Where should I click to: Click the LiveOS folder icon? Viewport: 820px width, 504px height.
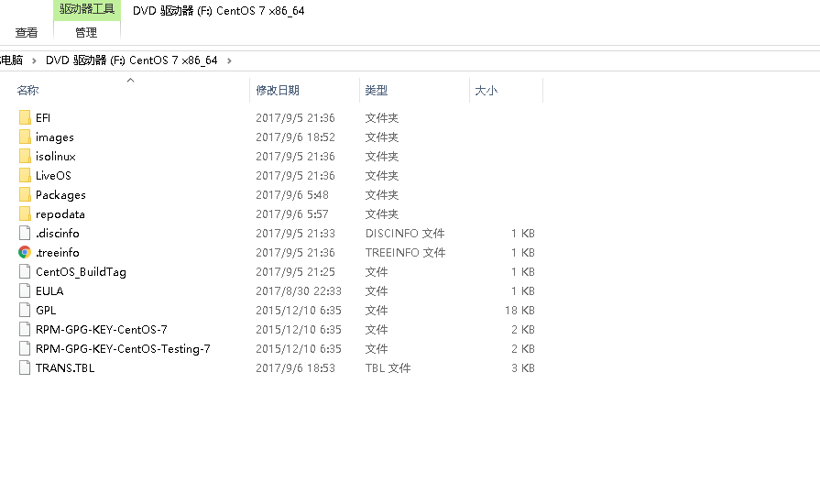click(25, 176)
